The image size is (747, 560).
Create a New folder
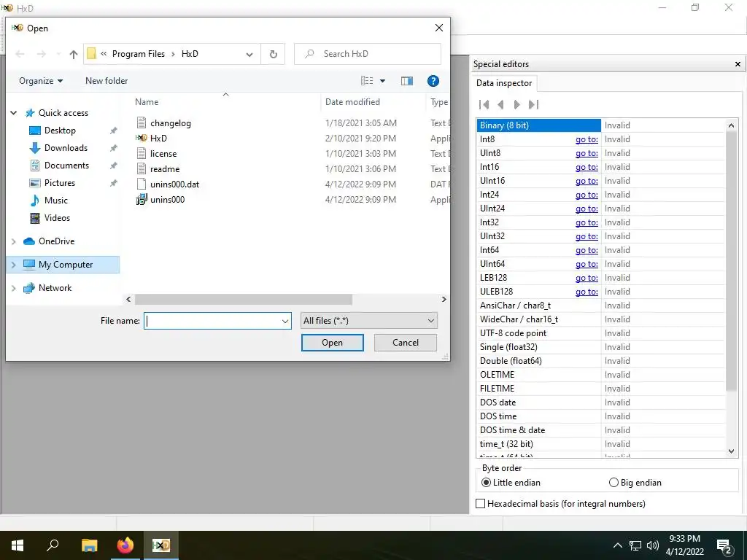[107, 81]
